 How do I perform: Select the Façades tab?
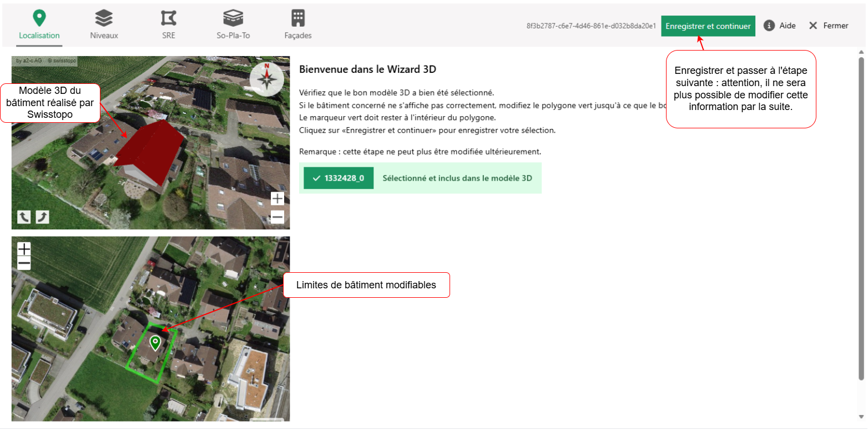click(x=298, y=25)
